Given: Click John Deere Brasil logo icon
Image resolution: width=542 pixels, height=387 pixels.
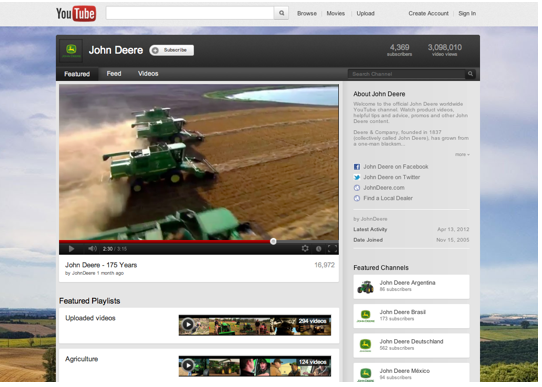Looking at the screenshot, I should pyautogui.click(x=365, y=316).
